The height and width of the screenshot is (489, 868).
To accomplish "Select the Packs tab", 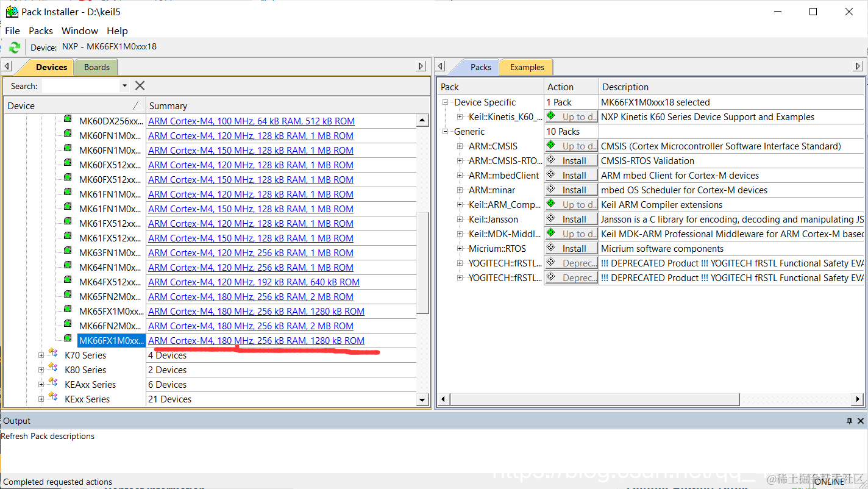I will click(x=480, y=67).
